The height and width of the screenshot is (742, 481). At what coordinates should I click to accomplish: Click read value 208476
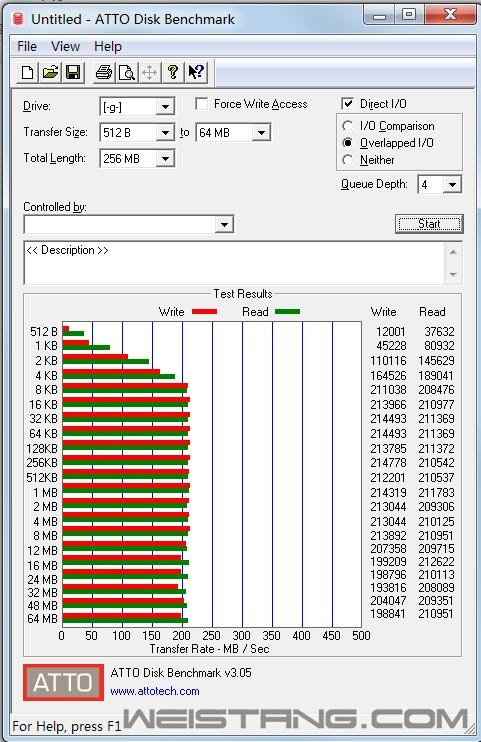click(436, 390)
